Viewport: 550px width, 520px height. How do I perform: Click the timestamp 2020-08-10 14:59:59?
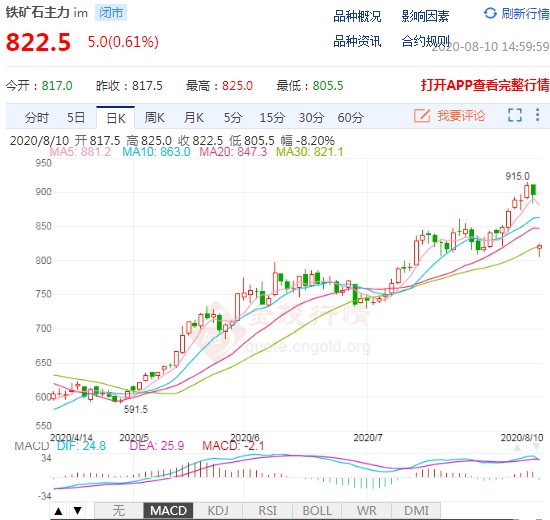tap(490, 46)
